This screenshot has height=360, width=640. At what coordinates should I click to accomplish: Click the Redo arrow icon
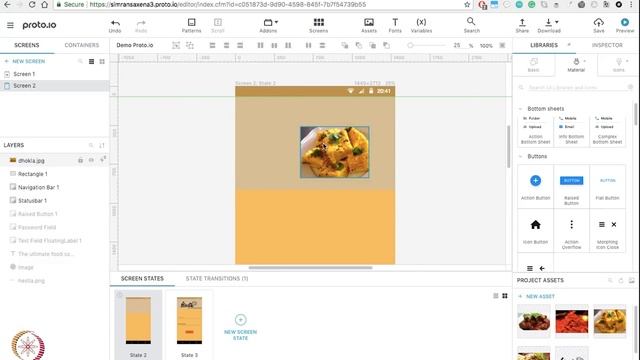[141, 23]
